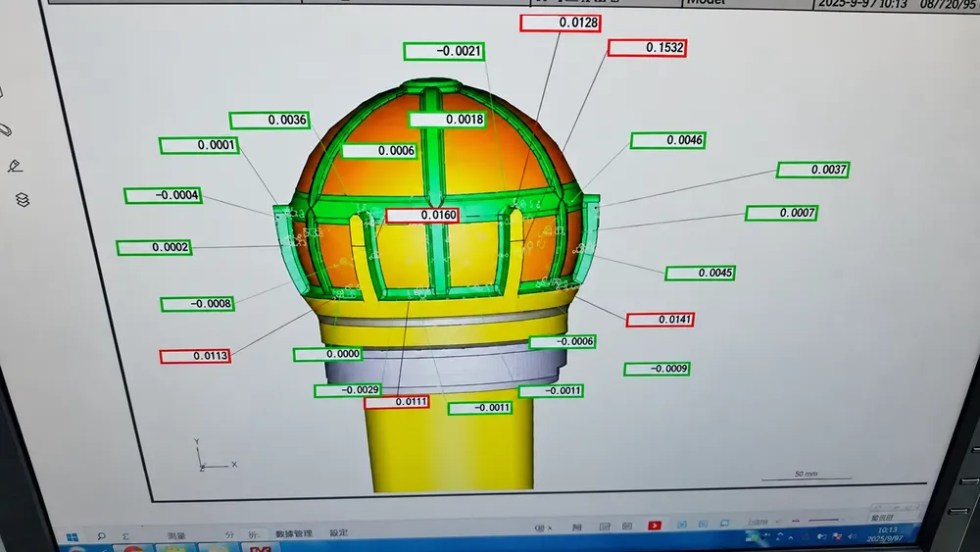Select the 0.0000 deviation label
Image resolution: width=980 pixels, height=552 pixels.
coord(327,355)
